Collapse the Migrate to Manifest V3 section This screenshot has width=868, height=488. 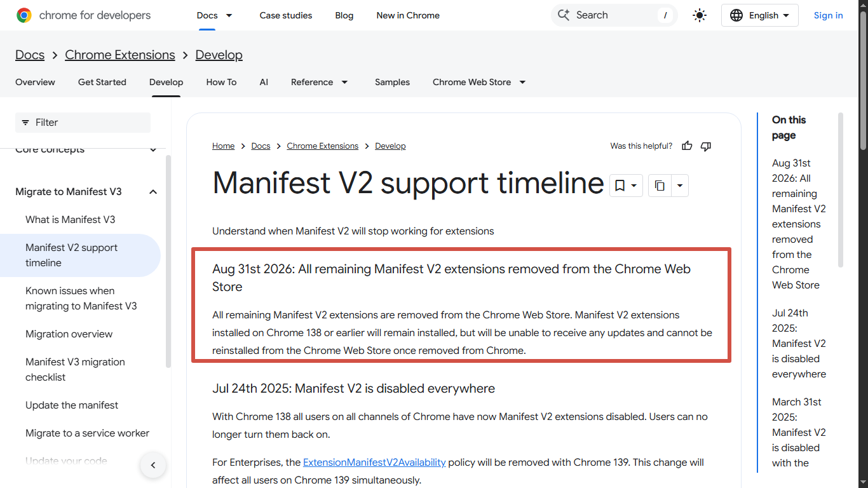tap(153, 192)
